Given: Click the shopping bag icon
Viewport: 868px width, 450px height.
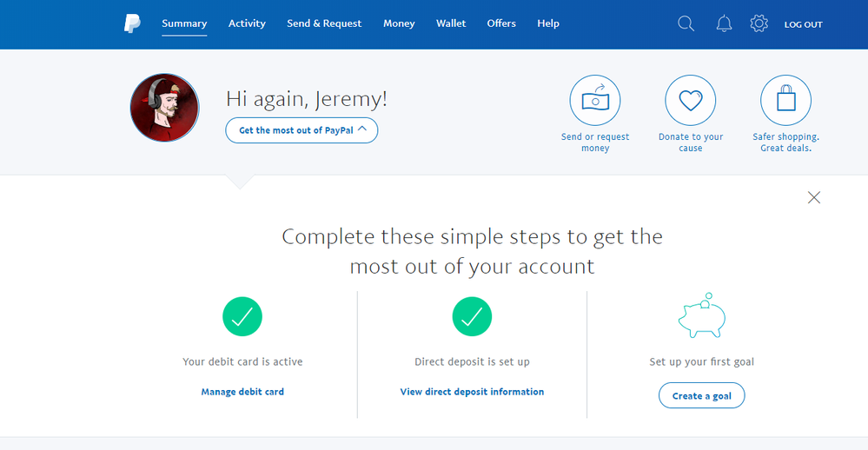Looking at the screenshot, I should pyautogui.click(x=785, y=100).
